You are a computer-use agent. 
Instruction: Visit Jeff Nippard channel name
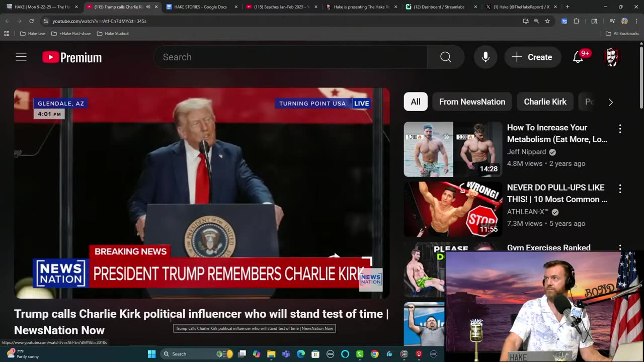(526, 152)
